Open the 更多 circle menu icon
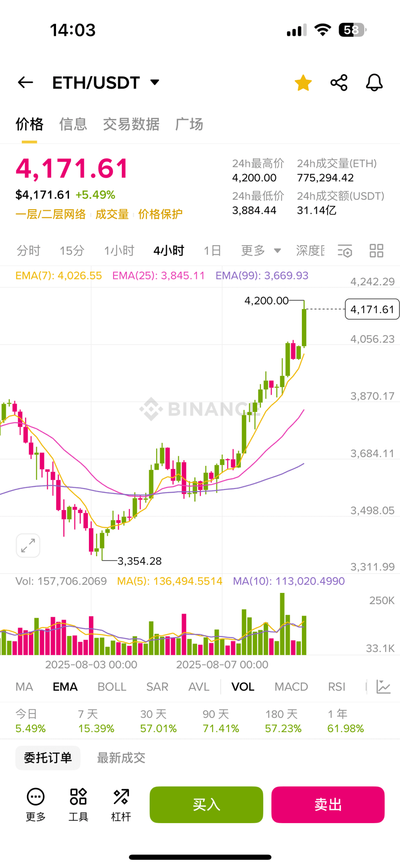The height and width of the screenshot is (868, 400). point(36,805)
